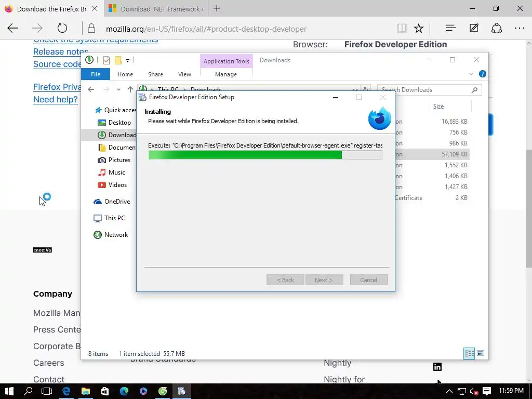Select the 2 KB Certificate file row
532x399 pixels.
point(432,198)
